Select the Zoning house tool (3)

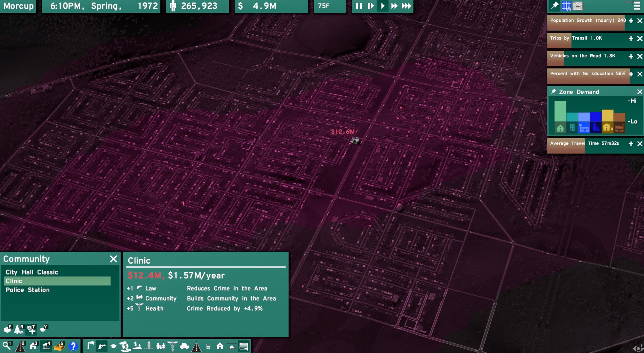pos(34,346)
